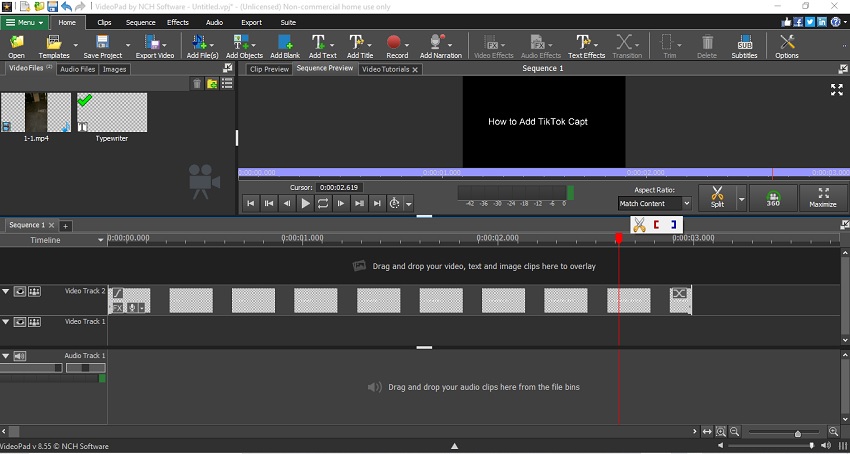Toggle Video Track 2 visibility eye
The height and width of the screenshot is (454, 850).
(20, 291)
